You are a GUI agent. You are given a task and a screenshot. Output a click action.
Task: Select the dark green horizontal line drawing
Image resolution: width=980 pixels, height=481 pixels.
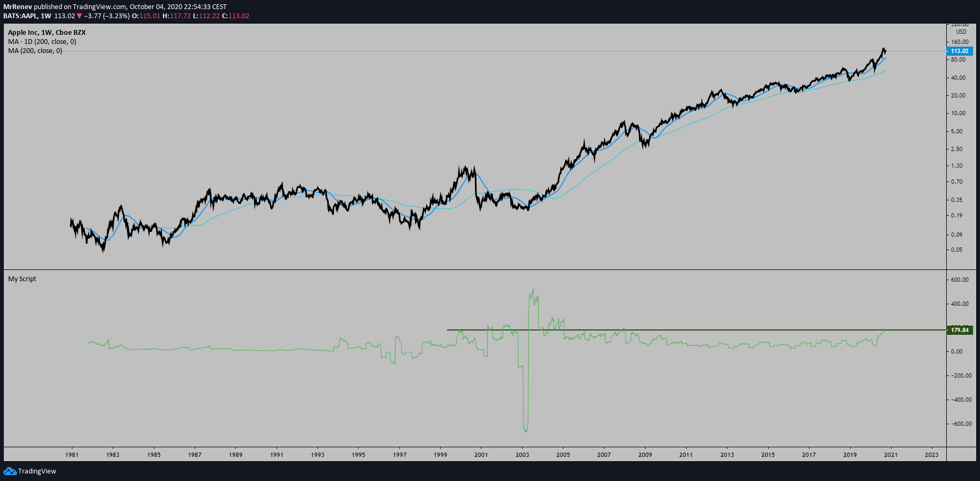tap(697, 330)
